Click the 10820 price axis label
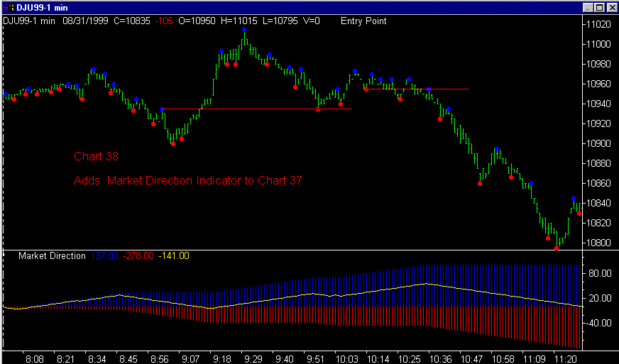619x364 pixels. coord(599,223)
